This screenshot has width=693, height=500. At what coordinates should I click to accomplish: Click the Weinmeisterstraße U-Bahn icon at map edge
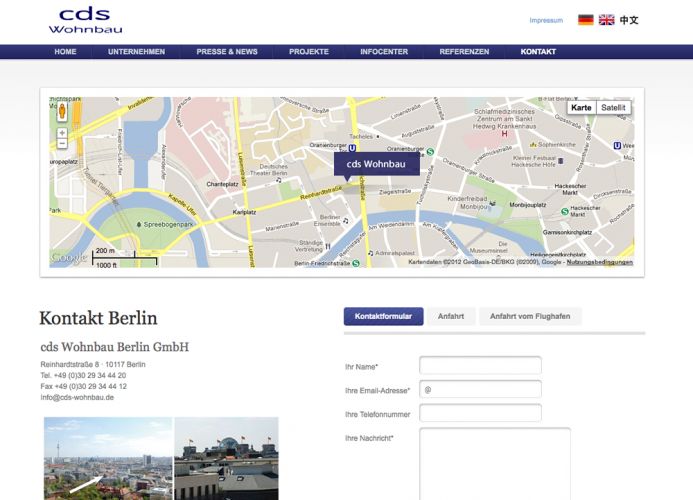[x=617, y=145]
